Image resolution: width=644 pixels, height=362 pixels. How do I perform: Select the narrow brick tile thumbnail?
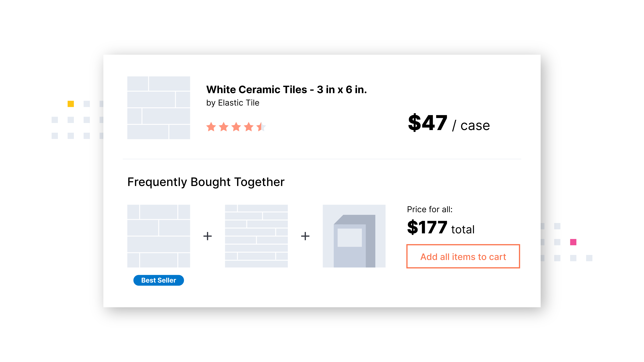click(256, 236)
